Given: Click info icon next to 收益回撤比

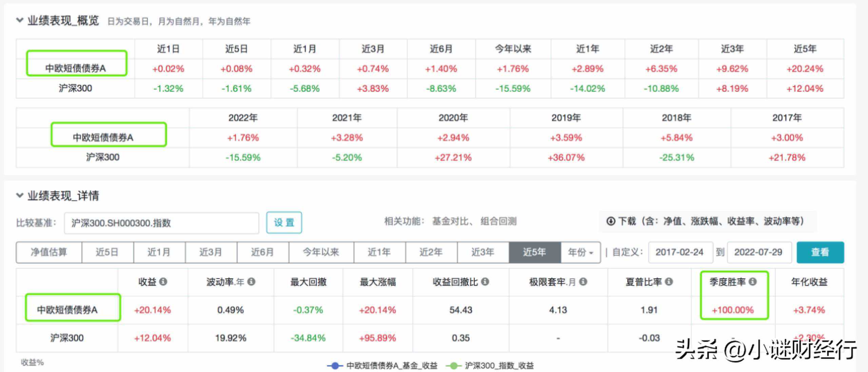Looking at the screenshot, I should coord(485,282).
